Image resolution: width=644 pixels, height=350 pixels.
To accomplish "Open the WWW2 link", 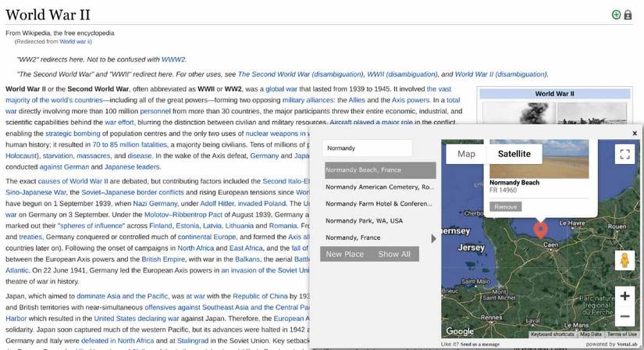I will [173, 59].
